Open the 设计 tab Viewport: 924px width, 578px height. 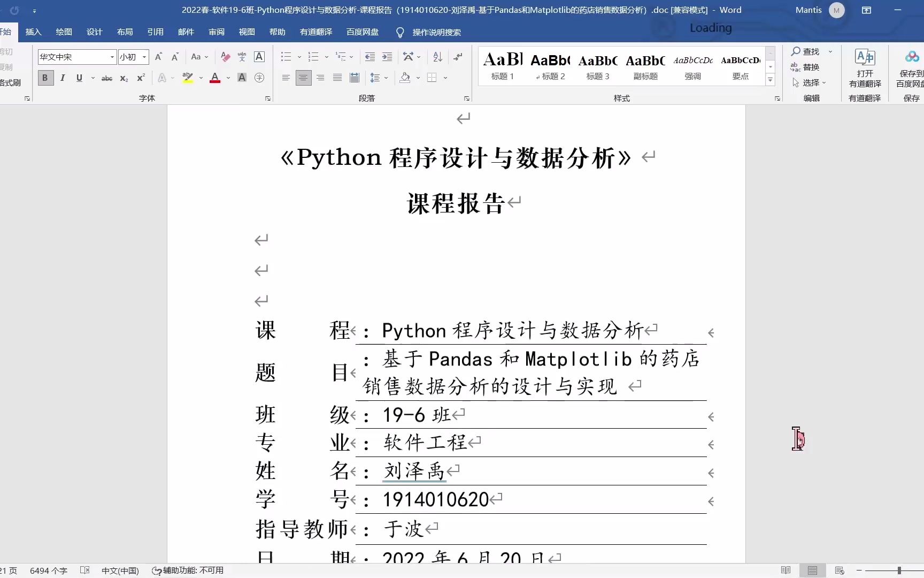point(94,32)
